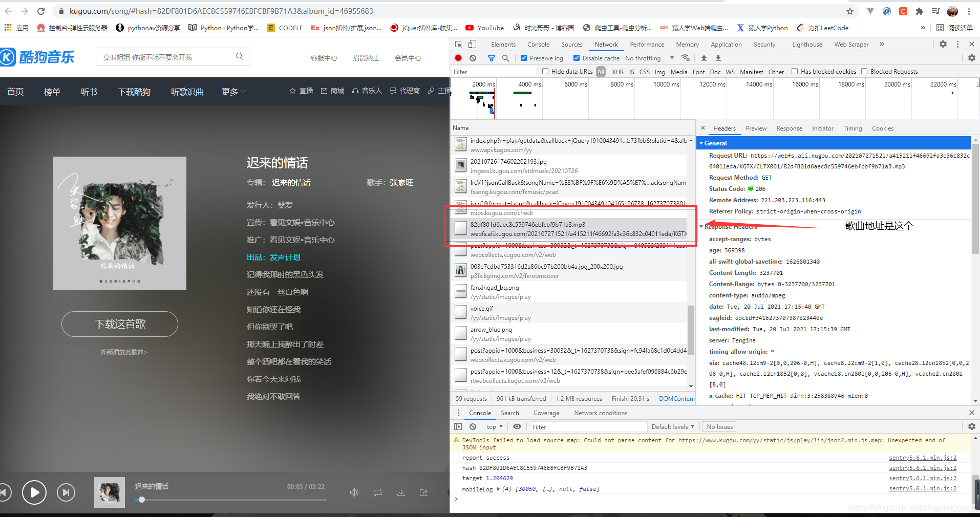Collapse the Response Headers section
Viewport: 980px width, 517px height.
click(x=701, y=227)
